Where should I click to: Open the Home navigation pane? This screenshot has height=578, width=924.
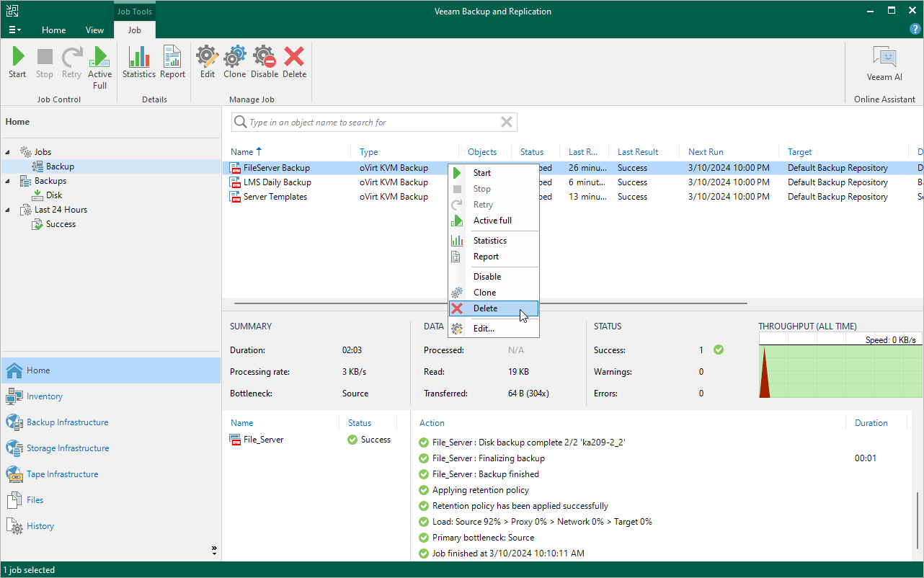pos(110,370)
